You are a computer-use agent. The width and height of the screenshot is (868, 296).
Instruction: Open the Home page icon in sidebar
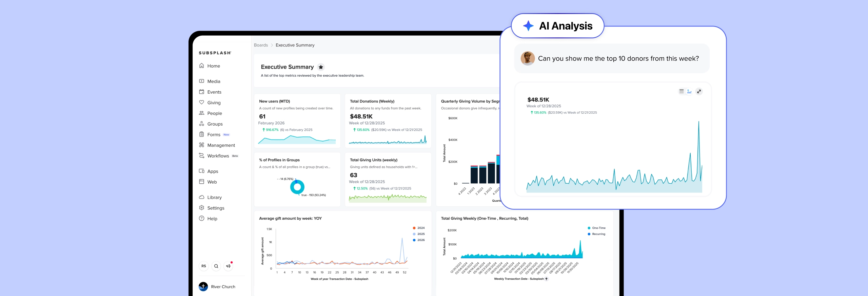[201, 66]
